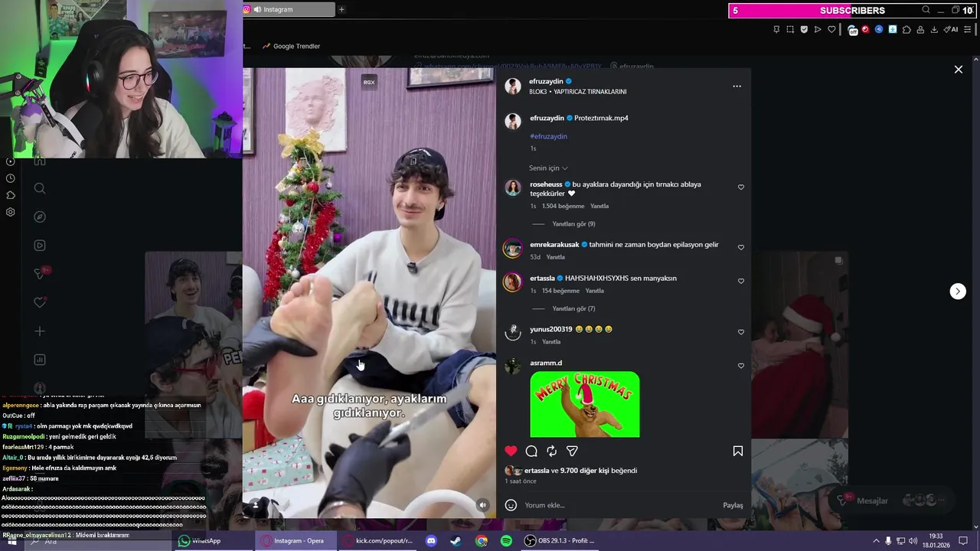The height and width of the screenshot is (551, 980).
Task: Close the Instagram post overlay
Action: 958,69
